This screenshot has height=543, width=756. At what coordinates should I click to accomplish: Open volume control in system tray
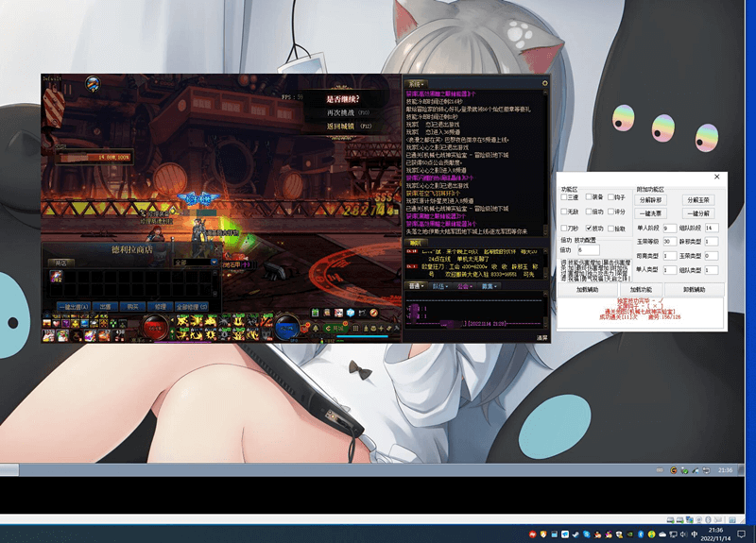coord(683,535)
